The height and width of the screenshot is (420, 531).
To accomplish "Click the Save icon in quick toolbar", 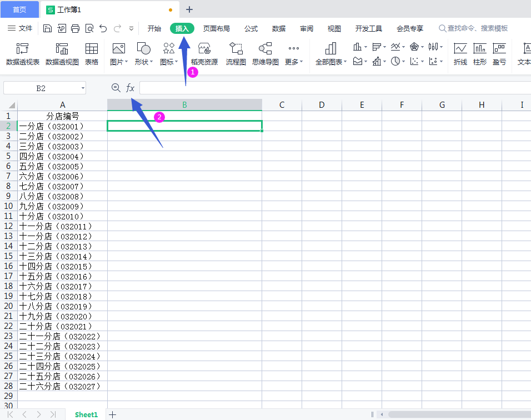I will coord(47,28).
